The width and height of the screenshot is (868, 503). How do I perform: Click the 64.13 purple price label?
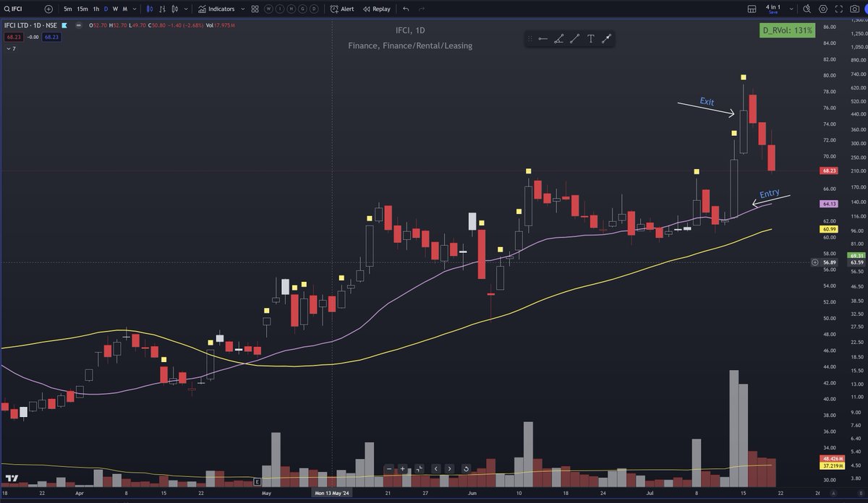pos(829,204)
